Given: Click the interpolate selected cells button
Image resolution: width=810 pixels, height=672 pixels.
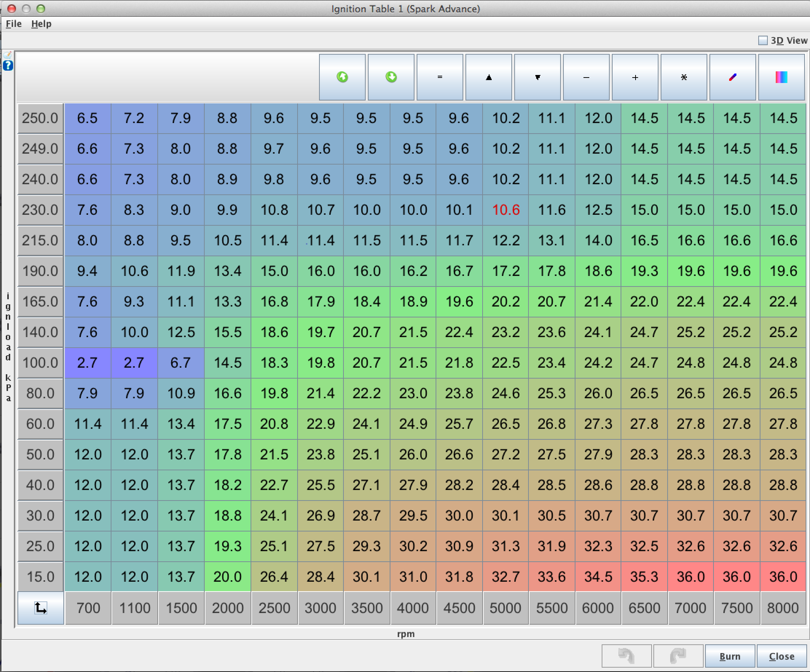Looking at the screenshot, I should pyautogui.click(x=732, y=77).
